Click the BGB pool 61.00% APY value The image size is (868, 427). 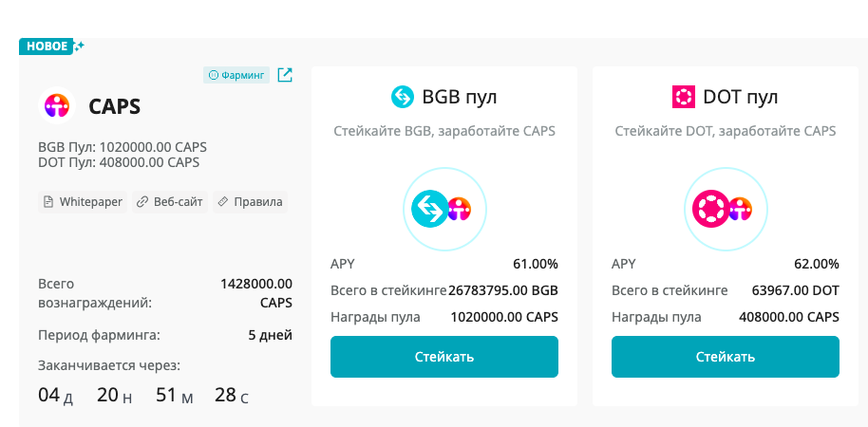point(536,264)
